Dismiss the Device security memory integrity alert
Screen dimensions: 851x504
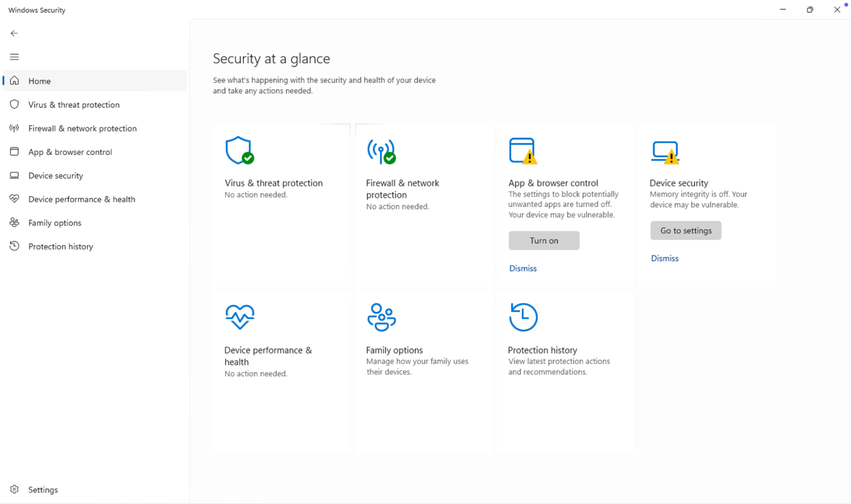coord(664,258)
